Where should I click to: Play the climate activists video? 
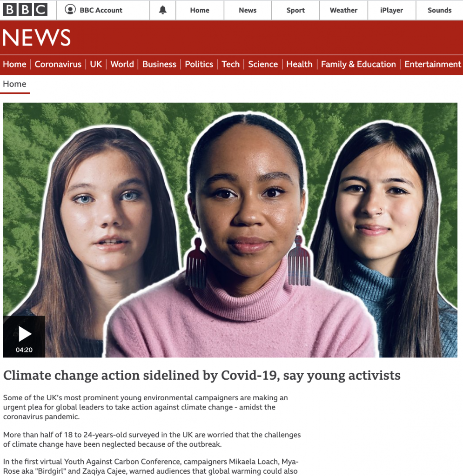coord(24,337)
